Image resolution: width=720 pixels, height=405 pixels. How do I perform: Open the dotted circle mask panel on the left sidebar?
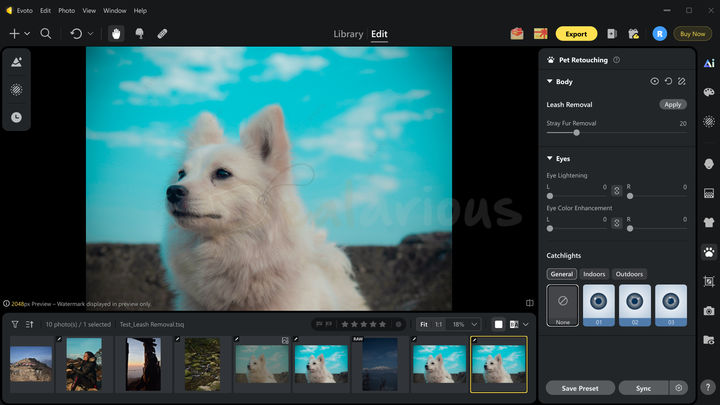point(17,90)
